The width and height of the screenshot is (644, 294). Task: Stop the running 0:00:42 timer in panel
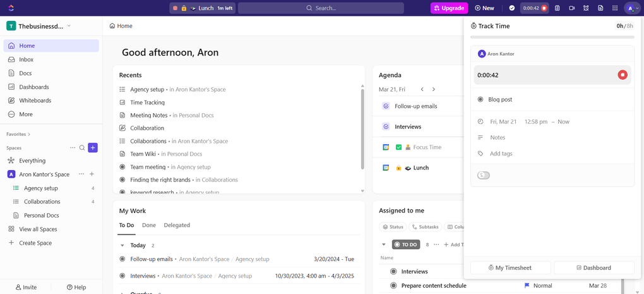(623, 75)
